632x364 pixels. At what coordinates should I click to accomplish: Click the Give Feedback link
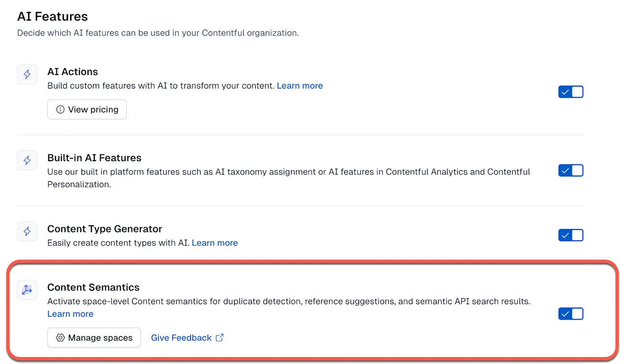[x=181, y=338]
